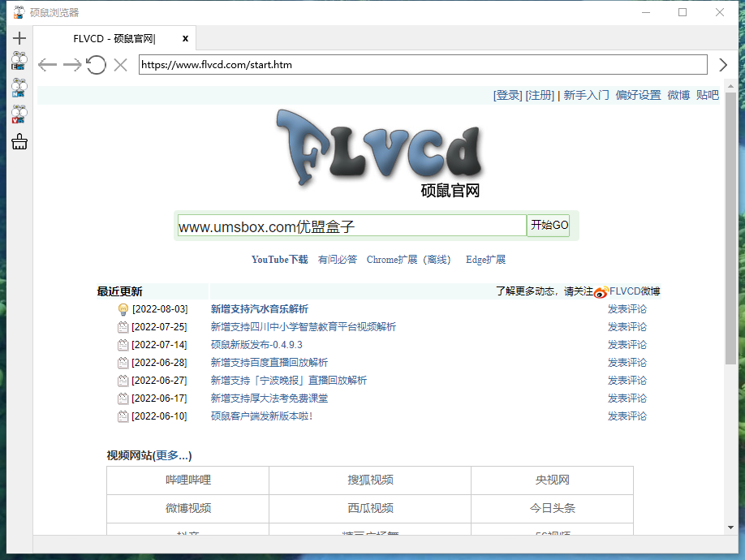Open the 有问必答 link
Image resolution: width=745 pixels, height=560 pixels.
tap(338, 260)
